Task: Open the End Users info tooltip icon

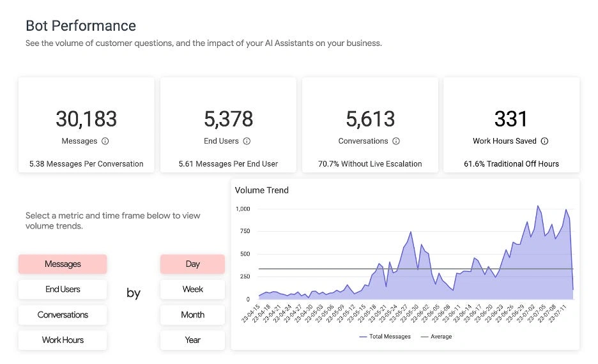Action: [x=247, y=141]
